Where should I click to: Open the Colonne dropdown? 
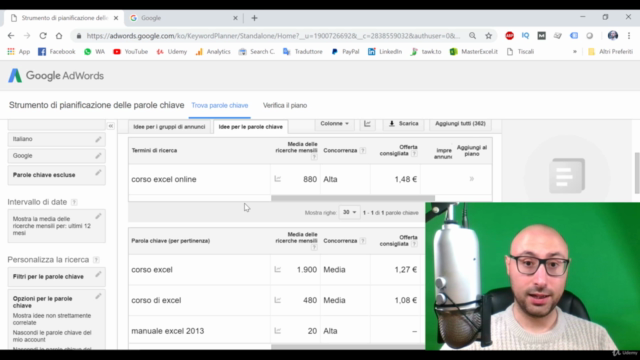pos(334,124)
